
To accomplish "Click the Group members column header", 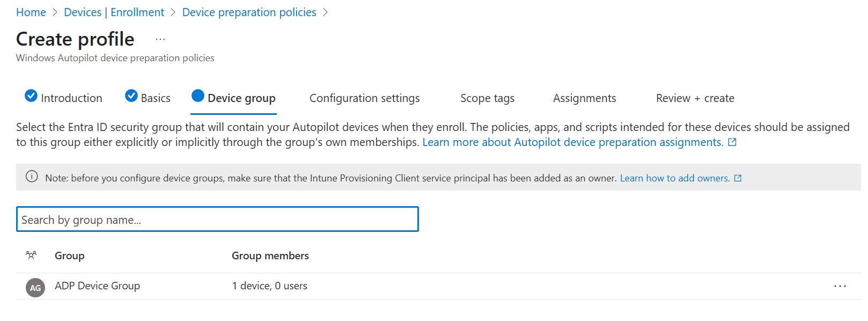I will pyautogui.click(x=270, y=256).
